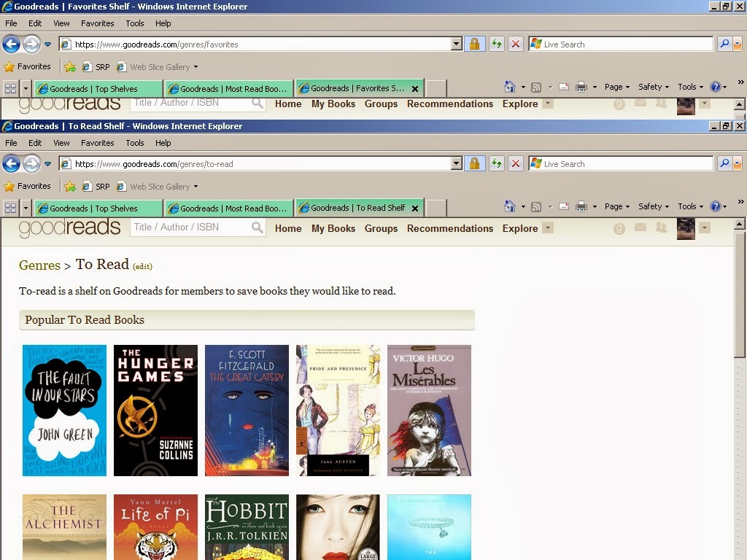Image resolution: width=747 pixels, height=560 pixels.
Task: Switch to Top Shelves tab in To Read window
Action: tap(98, 208)
